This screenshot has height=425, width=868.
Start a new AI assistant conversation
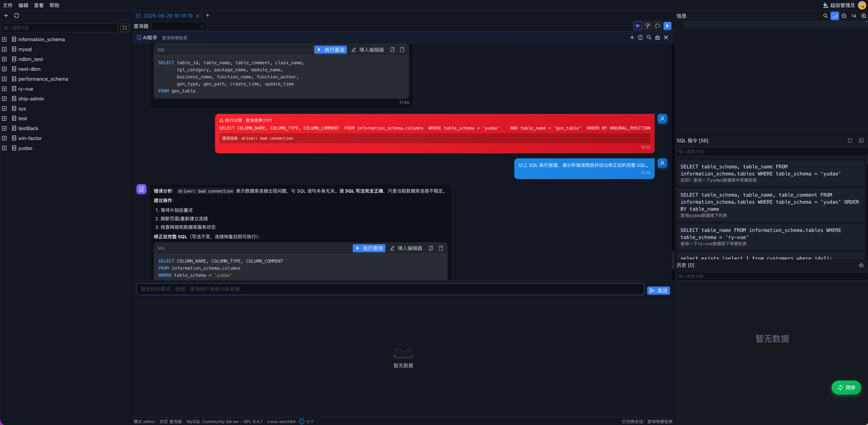[632, 37]
